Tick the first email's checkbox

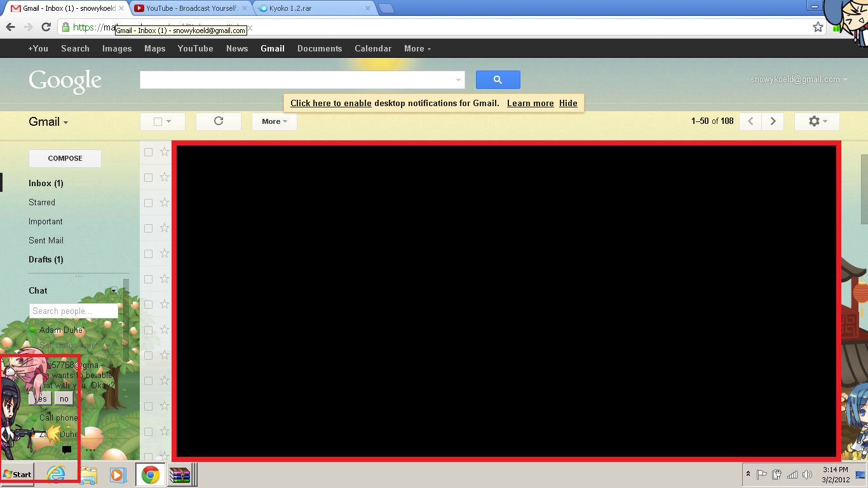(148, 152)
